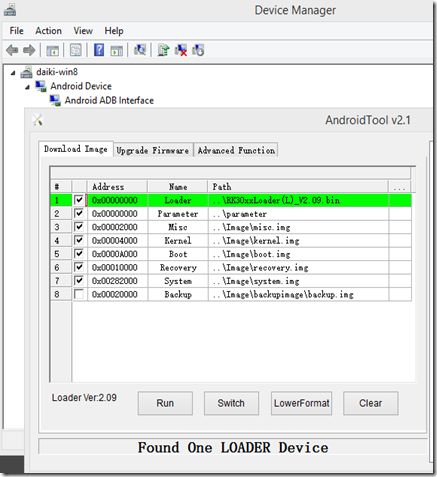Open the File menu
This screenshot has height=477, width=437.
(16, 31)
